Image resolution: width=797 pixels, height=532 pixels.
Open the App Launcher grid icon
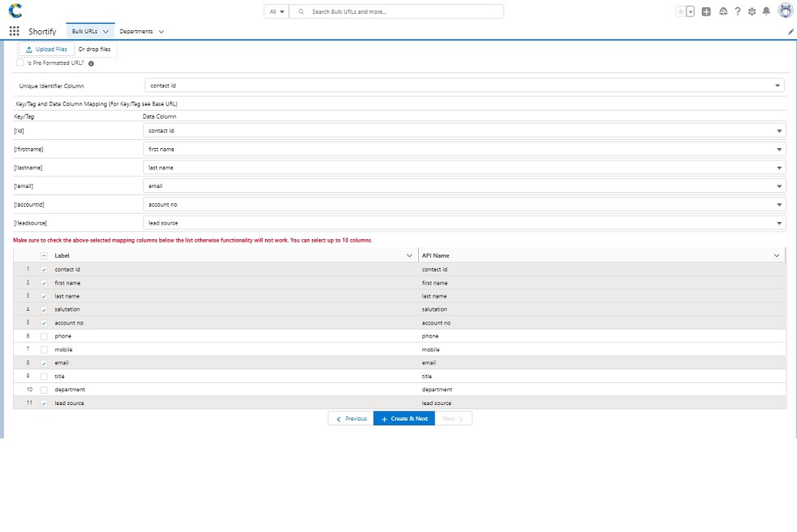[14, 31]
